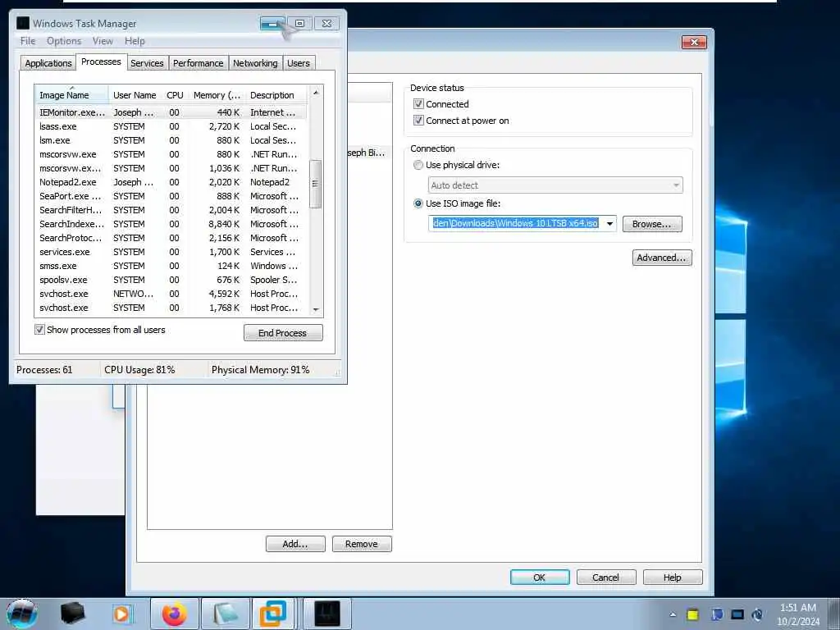Select the lsass.exe process row
Screen dimensions: 840x630
coord(171,126)
